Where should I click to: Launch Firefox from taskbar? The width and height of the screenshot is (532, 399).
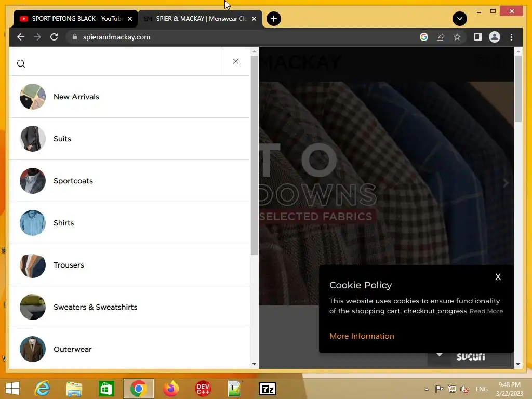point(170,389)
